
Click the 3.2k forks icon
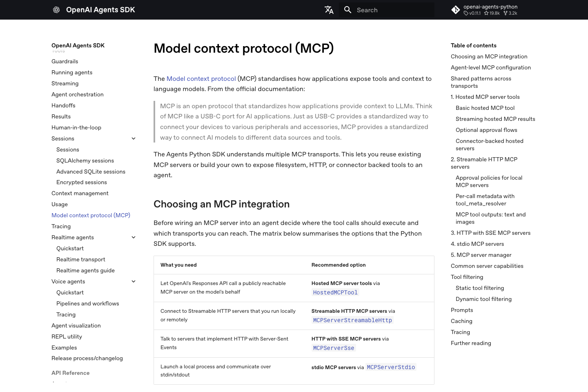coord(505,13)
